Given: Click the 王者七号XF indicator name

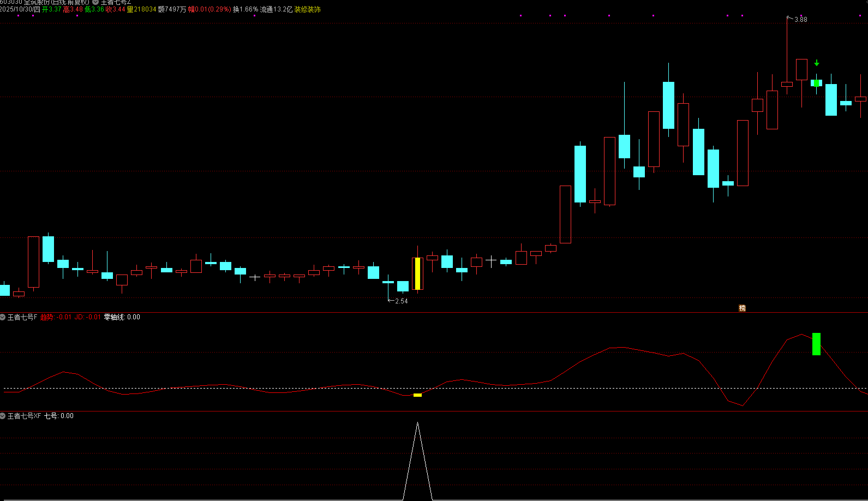Looking at the screenshot, I should point(24,416).
